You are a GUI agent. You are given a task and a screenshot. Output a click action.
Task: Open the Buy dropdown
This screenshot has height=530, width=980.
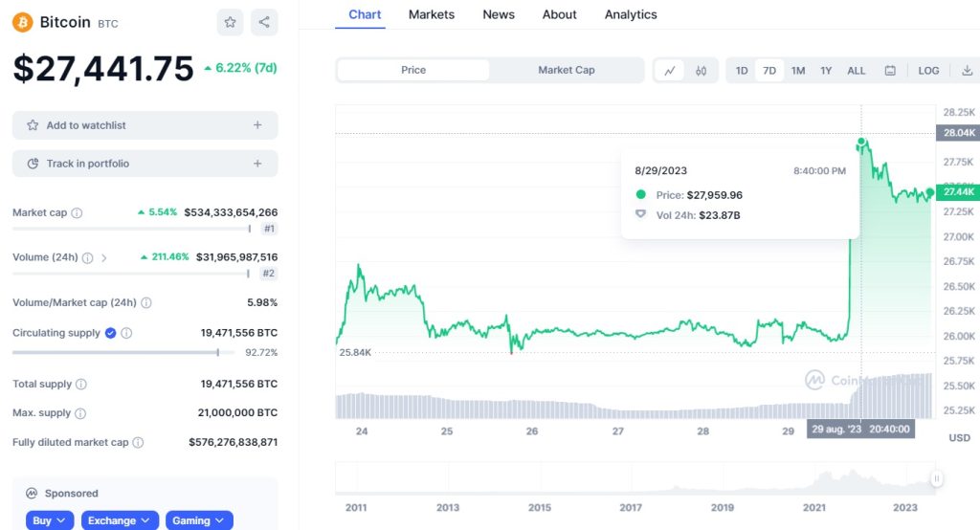click(50, 520)
